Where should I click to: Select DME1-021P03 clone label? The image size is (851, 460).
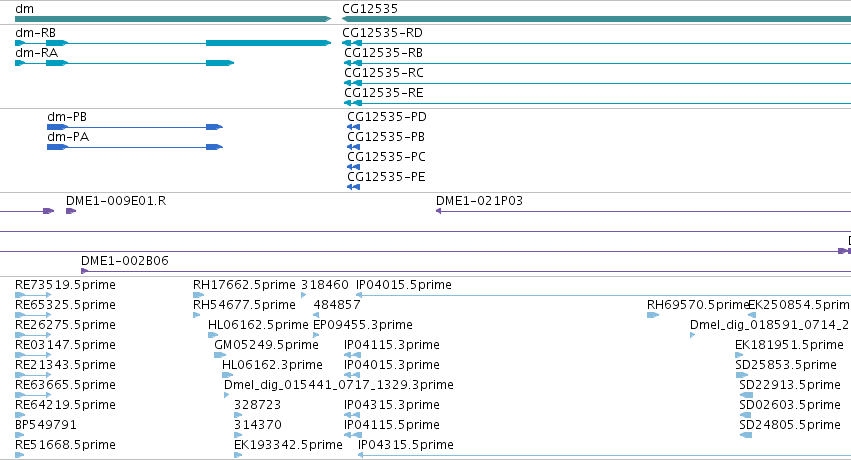click(x=479, y=201)
